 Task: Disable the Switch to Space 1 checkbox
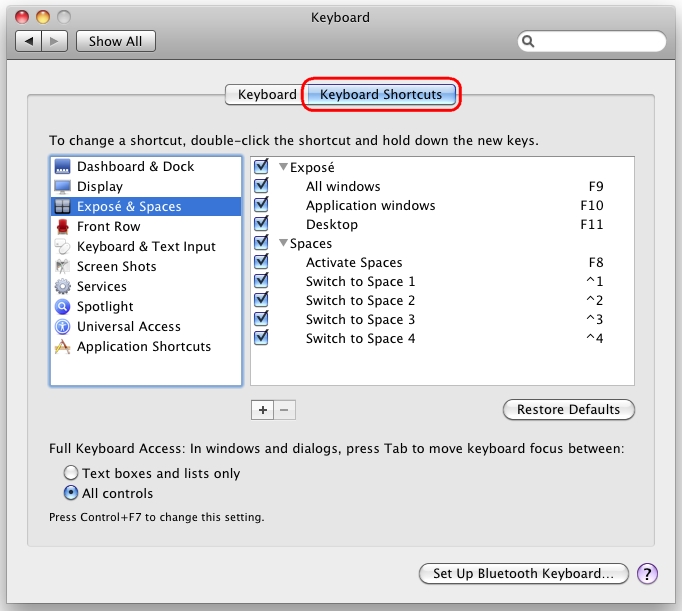[261, 280]
